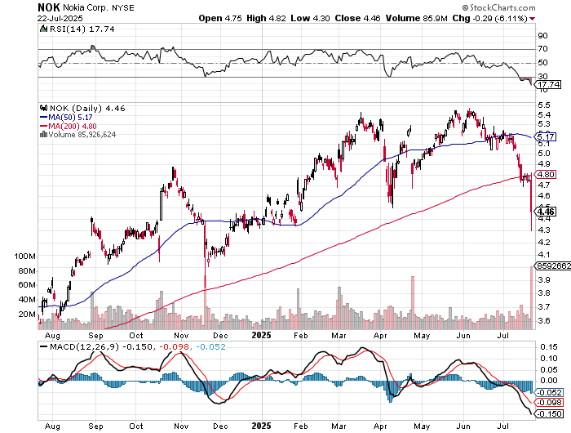The height and width of the screenshot is (433, 571).
Task: Click the candlestick icon before NOK (Daily)
Action: tap(44, 108)
